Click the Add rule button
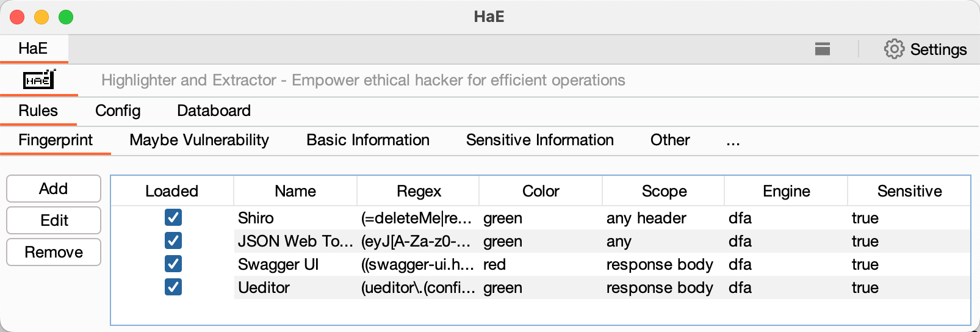Viewport: 980px width, 332px height. point(54,189)
